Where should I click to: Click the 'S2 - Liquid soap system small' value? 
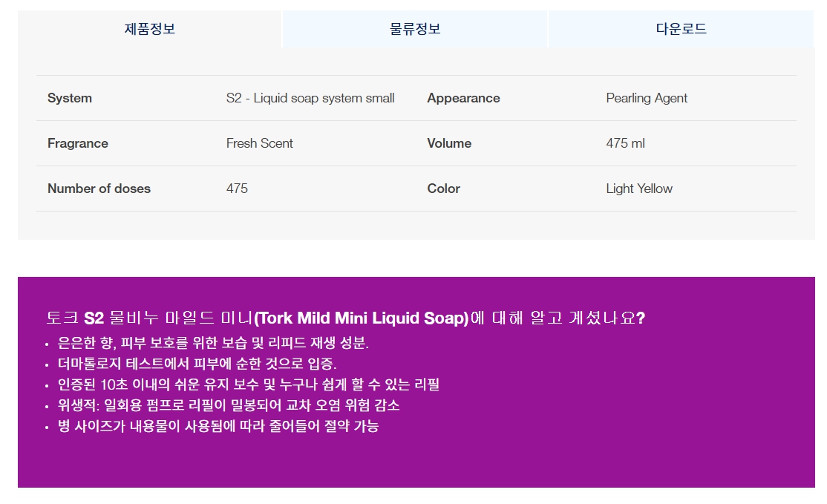click(310, 98)
